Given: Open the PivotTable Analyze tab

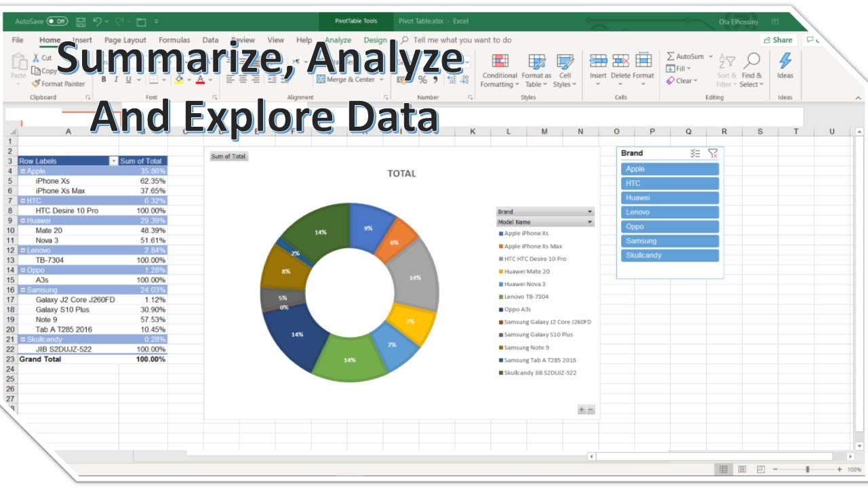Looking at the screenshot, I should [x=338, y=41].
